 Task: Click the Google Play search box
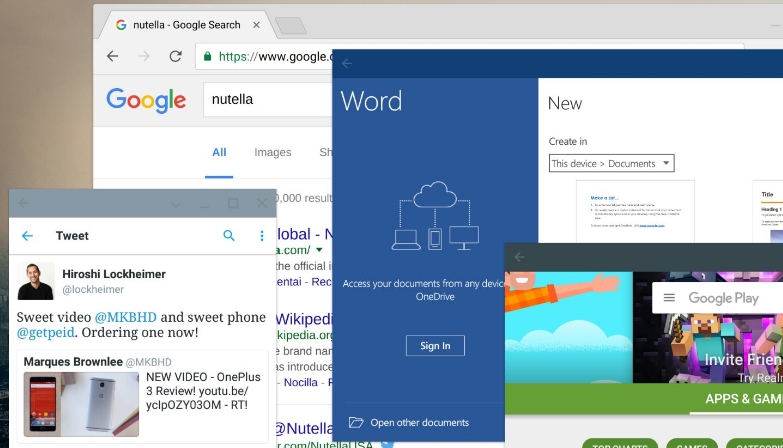[718, 298]
